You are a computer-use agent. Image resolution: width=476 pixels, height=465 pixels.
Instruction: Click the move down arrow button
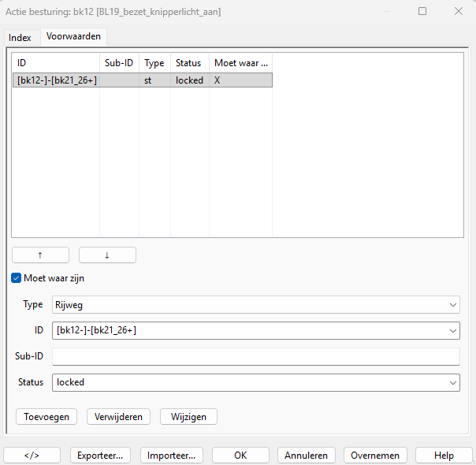coord(107,255)
